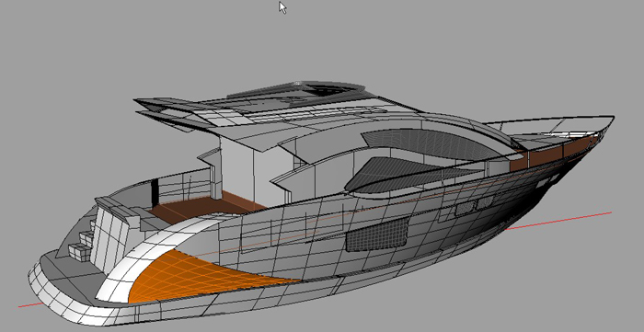This screenshot has width=644, height=332.
Task: Click the red axis line behind the stern
Action: point(29,305)
